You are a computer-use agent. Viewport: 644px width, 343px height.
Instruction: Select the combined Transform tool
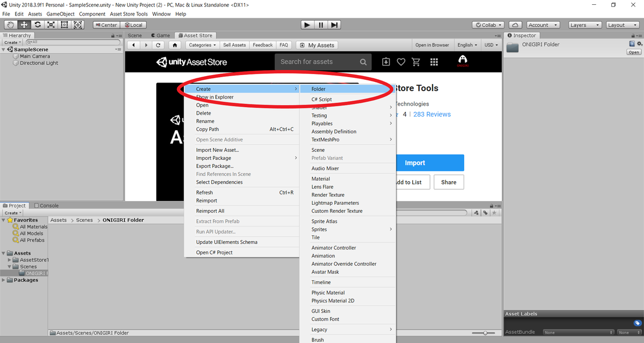(x=78, y=25)
